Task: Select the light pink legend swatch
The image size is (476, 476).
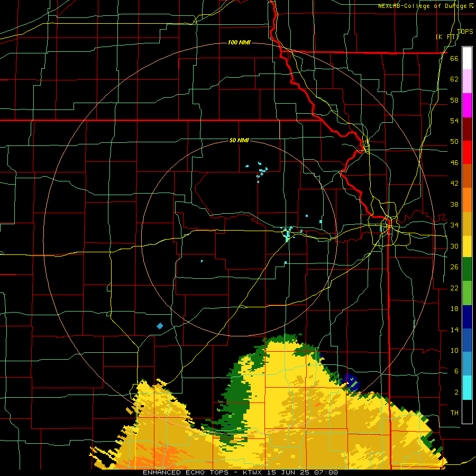Action: coord(467,81)
